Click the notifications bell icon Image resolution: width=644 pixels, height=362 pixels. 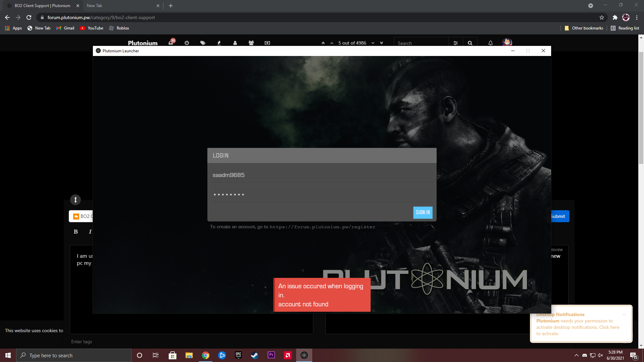490,43
